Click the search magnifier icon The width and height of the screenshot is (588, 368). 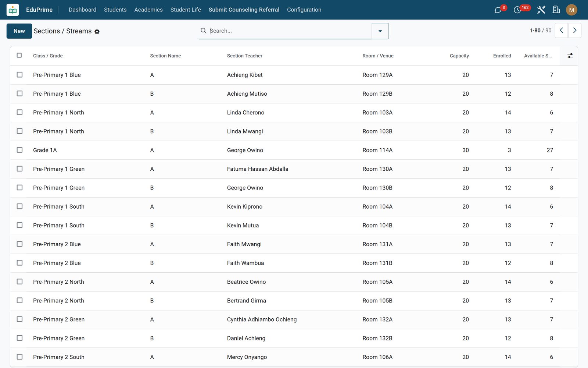coord(203,31)
